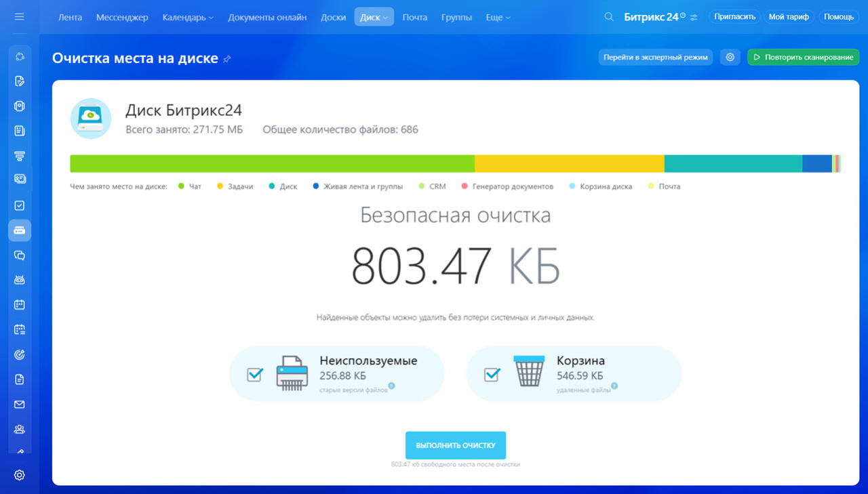
Task: Open Мессенджер
Action: click(122, 17)
